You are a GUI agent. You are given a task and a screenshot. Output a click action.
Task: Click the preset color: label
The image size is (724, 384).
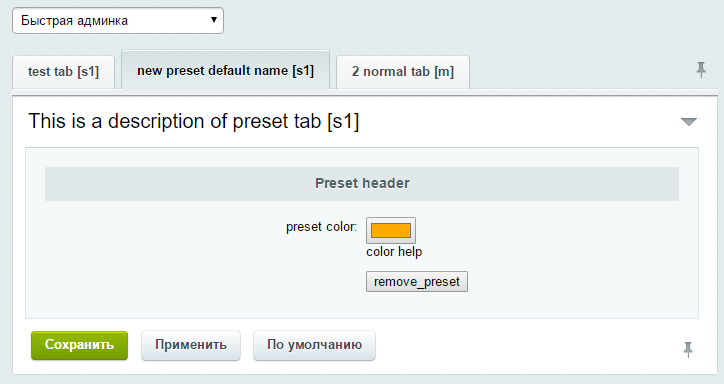321,227
